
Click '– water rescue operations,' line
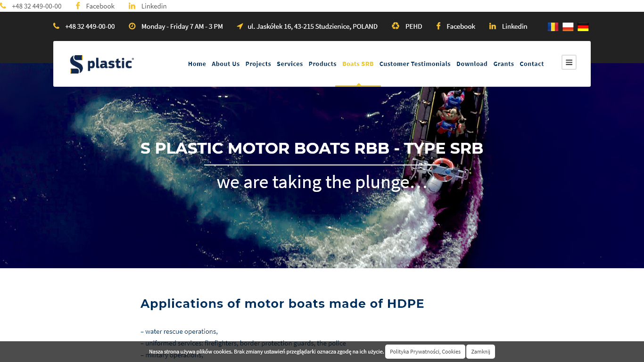pyautogui.click(x=179, y=331)
